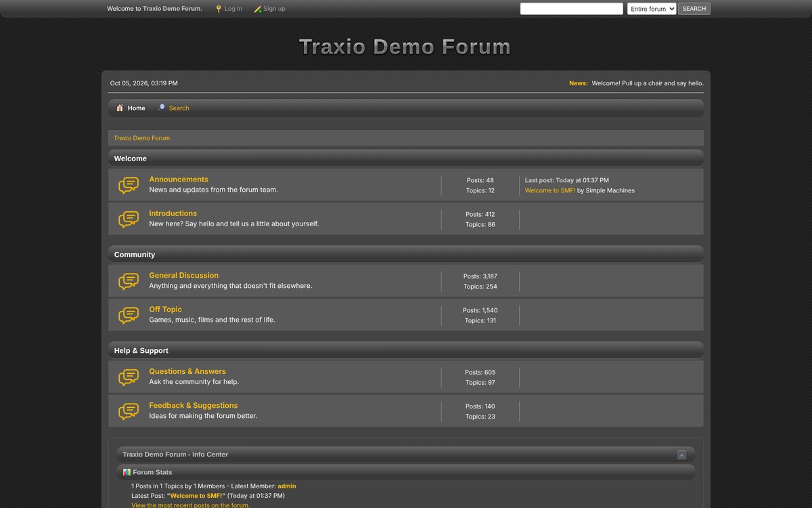The height and width of the screenshot is (508, 812).
Task: Click the Announcements board speech-bubble icon
Action: [129, 185]
